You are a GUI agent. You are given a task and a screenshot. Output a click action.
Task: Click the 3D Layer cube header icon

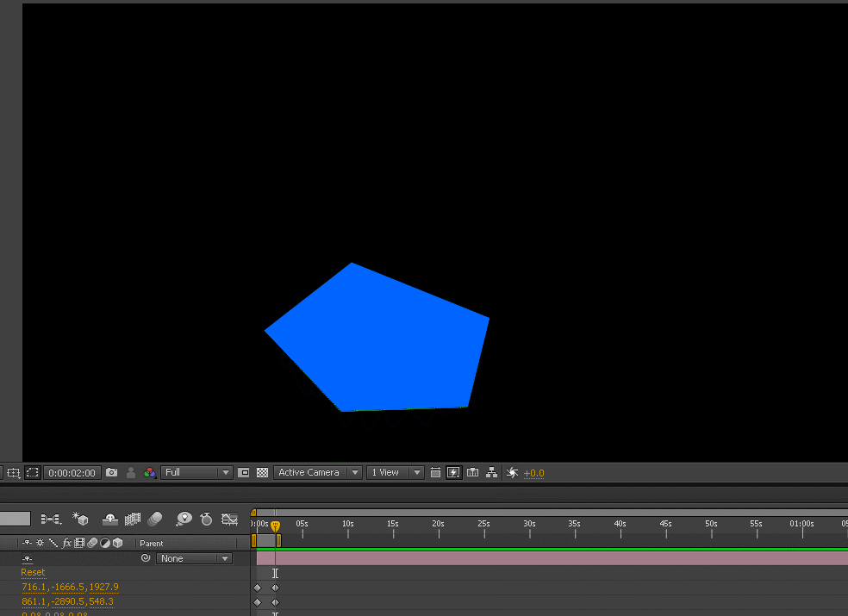pos(118,543)
